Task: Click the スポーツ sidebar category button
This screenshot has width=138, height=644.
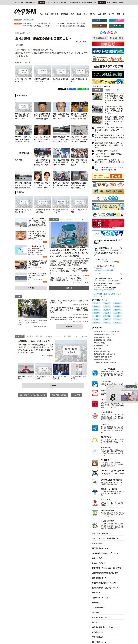Action: 99,20
